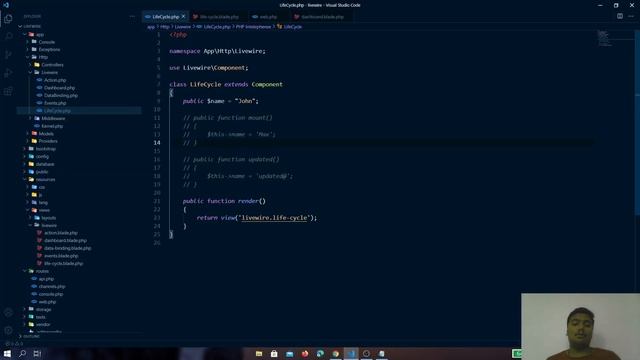The height and width of the screenshot is (360, 640).
Task: Click Livewire in the breadcrumb
Action: coord(182,27)
